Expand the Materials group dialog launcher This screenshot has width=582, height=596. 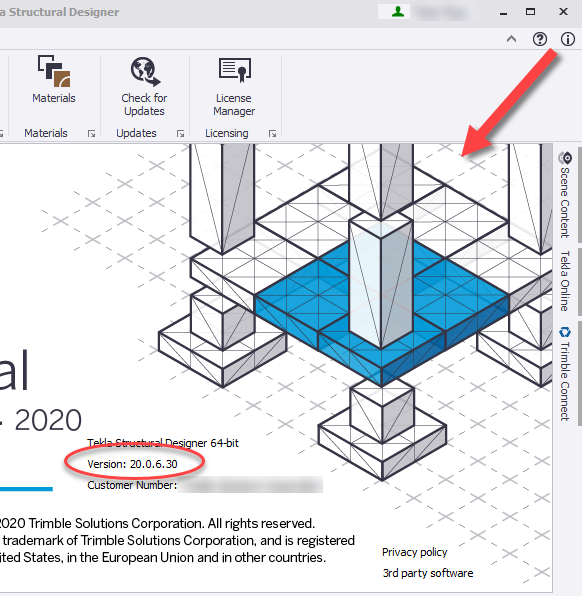pos(91,133)
